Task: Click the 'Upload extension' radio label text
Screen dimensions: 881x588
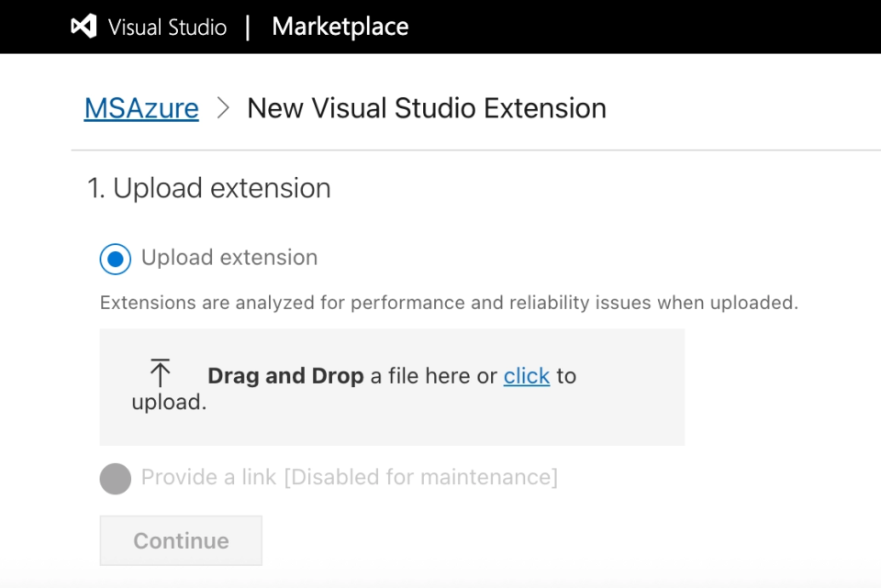Action: 229,258
